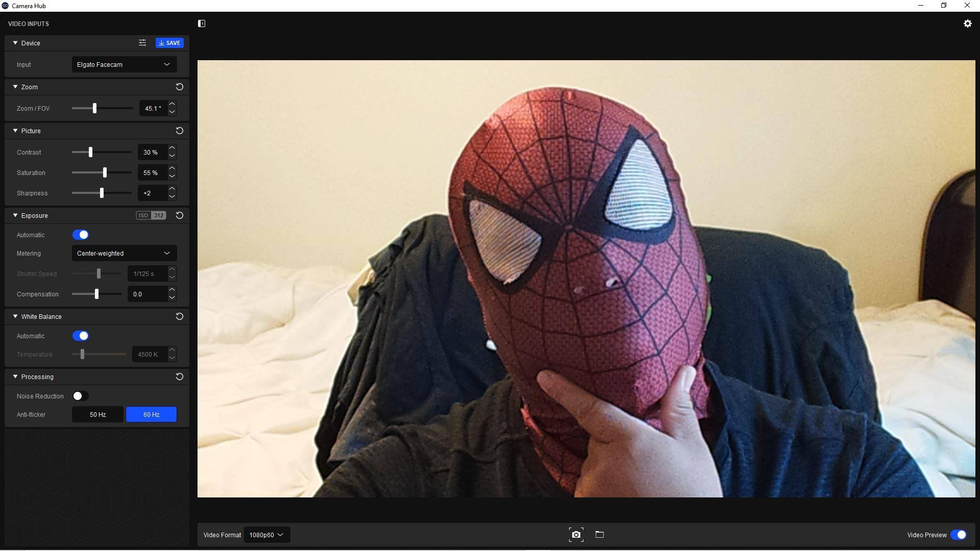This screenshot has width=980, height=551.
Task: Open the Input device dropdown
Action: pyautogui.click(x=124, y=64)
